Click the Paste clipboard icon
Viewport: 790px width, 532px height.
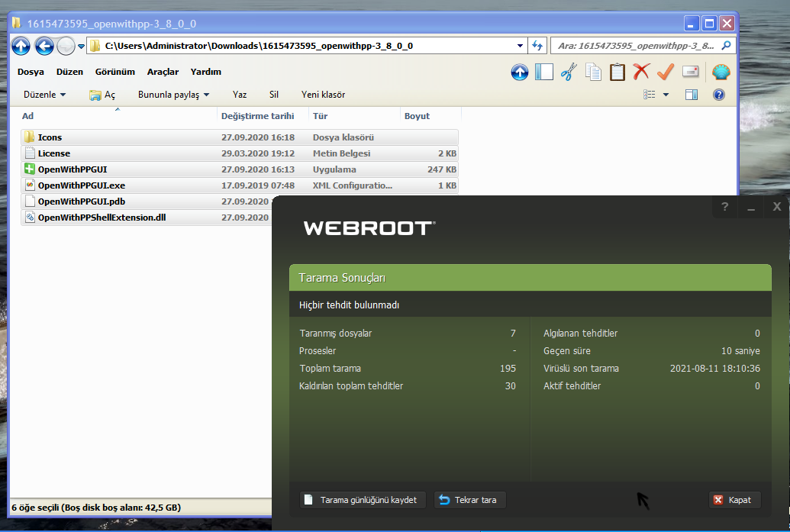617,72
